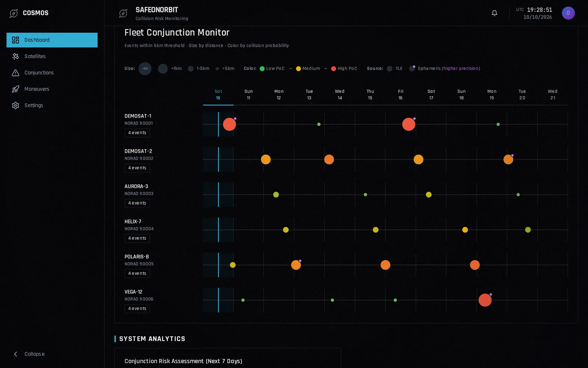Select DEMOSAT-2 orange event on Mon 12
Screen dimensions: 588x368
tap(266, 159)
